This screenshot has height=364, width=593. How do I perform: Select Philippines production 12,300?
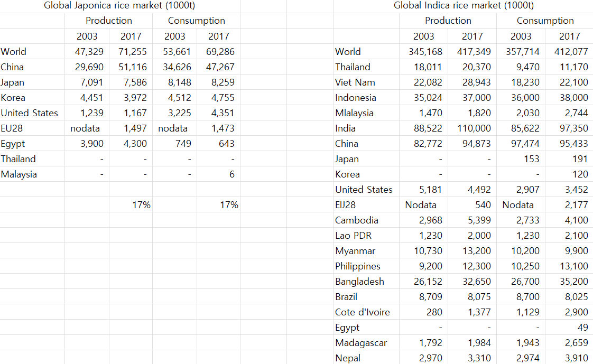pyautogui.click(x=477, y=266)
